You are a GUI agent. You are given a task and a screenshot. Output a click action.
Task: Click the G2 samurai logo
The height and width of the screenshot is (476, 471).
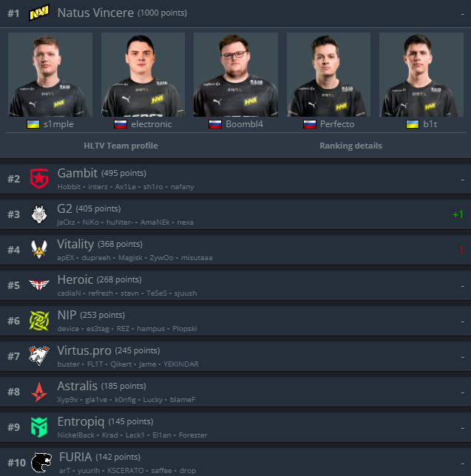[39, 214]
